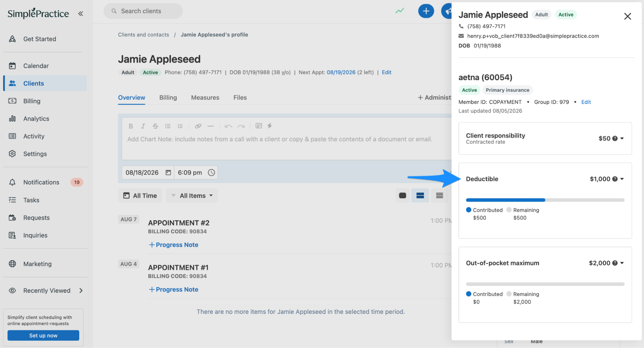The image size is (644, 348).
Task: Focus the Search clients field
Action: (x=143, y=11)
